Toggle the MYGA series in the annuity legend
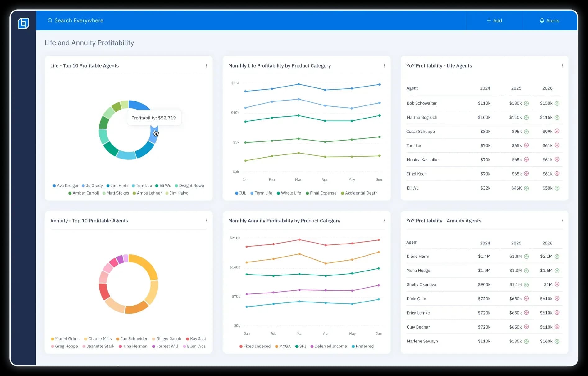 click(x=283, y=346)
